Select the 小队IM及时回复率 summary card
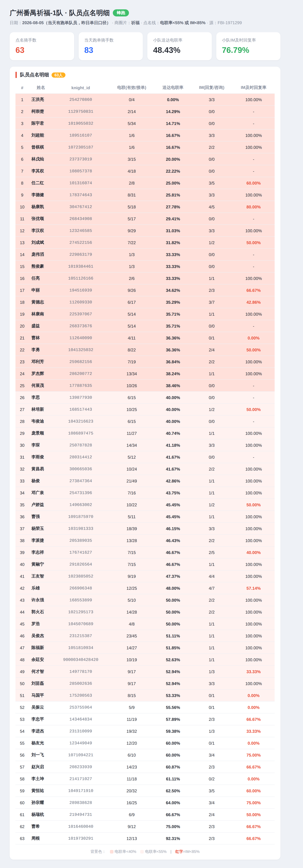Screen dimensions: 303x868 pos(248,46)
